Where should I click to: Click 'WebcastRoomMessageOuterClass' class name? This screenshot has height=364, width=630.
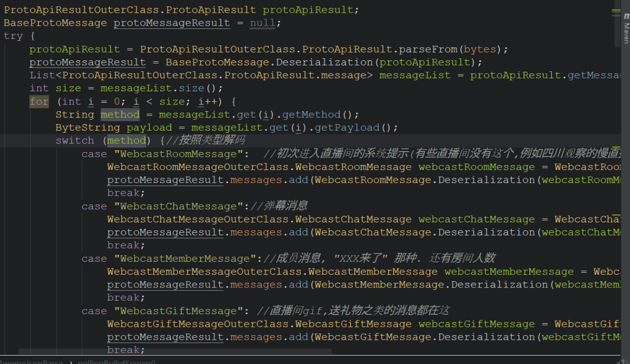point(198,167)
